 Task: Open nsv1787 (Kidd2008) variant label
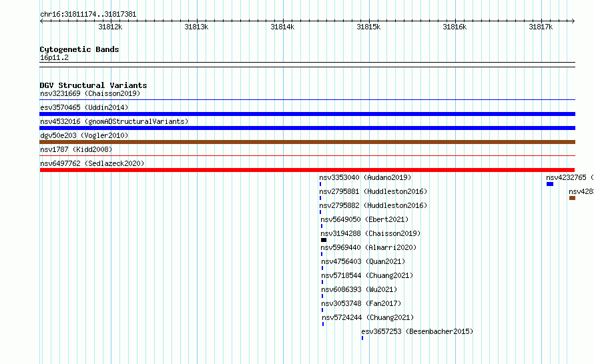coord(76,149)
